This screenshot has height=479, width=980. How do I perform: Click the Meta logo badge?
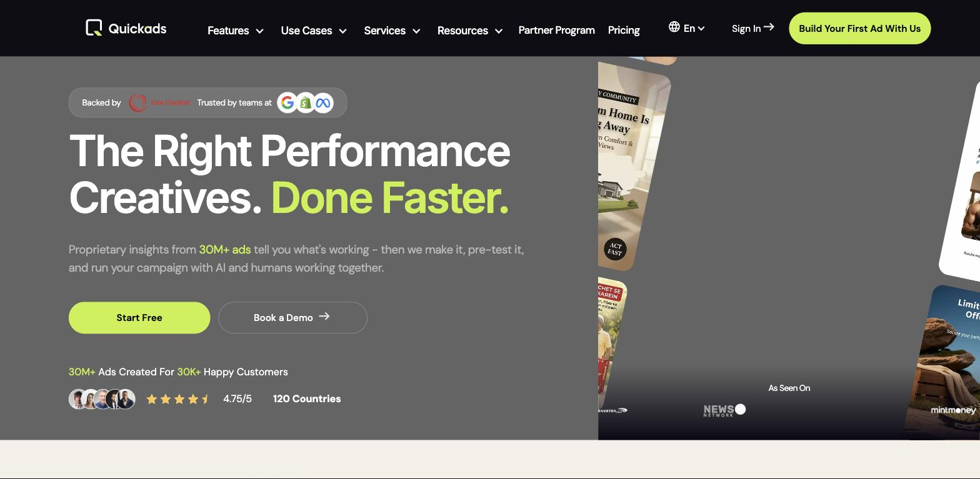[323, 103]
